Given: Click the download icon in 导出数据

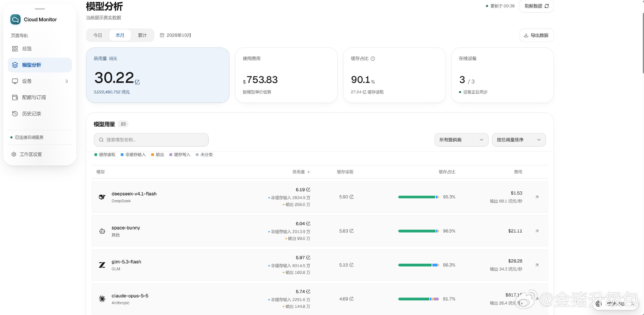Looking at the screenshot, I should pos(526,35).
